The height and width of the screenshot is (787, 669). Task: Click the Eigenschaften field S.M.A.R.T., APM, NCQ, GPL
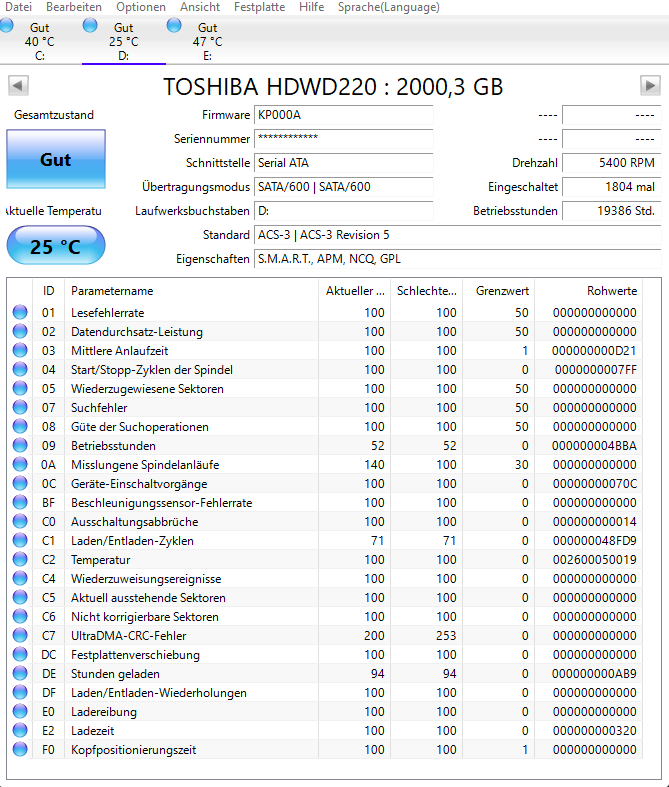click(x=458, y=259)
